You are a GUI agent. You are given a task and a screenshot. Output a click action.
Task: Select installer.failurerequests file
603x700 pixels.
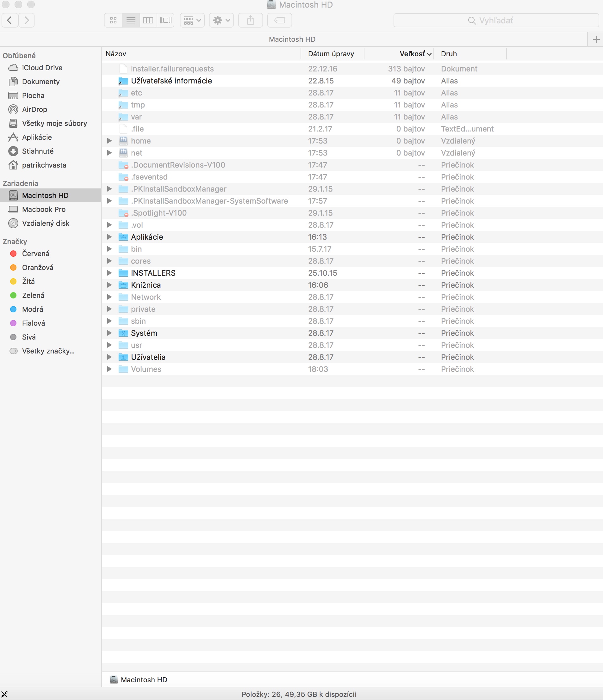(x=352, y=69)
